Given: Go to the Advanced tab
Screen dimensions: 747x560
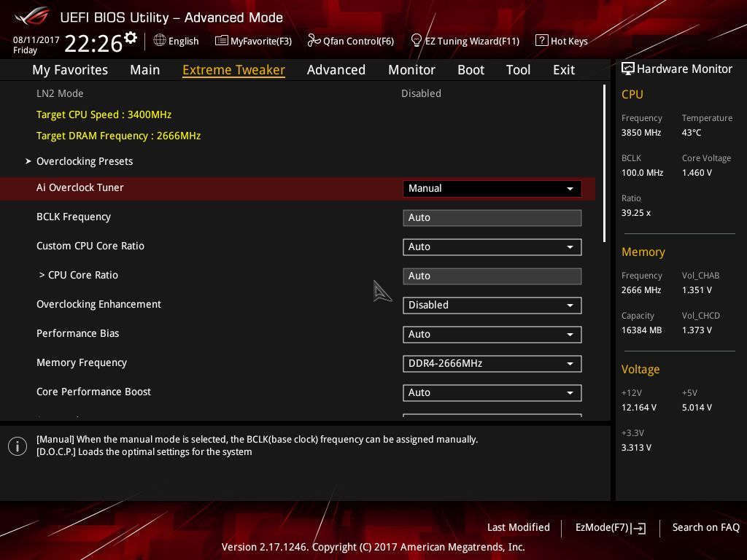Looking at the screenshot, I should 336,69.
